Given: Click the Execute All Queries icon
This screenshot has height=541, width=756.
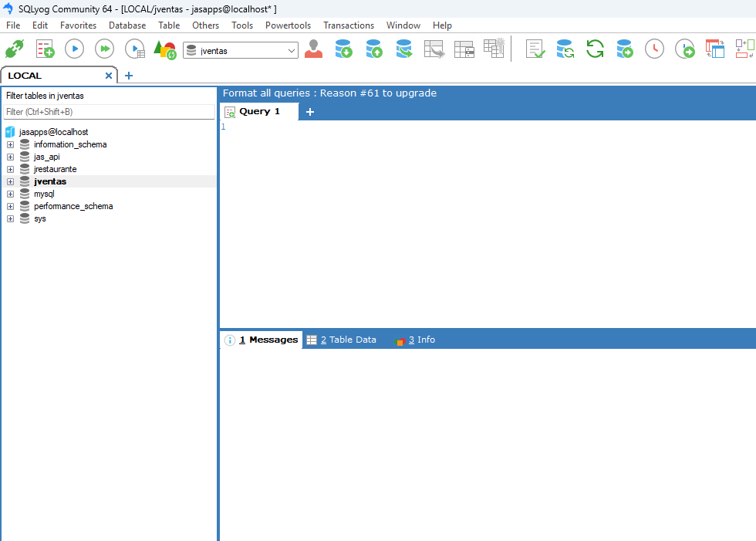Looking at the screenshot, I should (105, 49).
